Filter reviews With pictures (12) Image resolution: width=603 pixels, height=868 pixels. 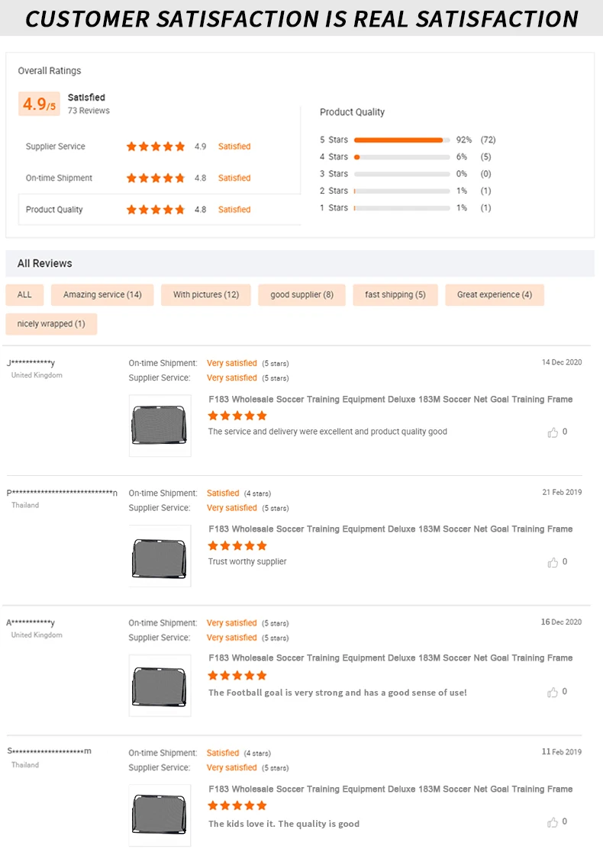point(206,295)
